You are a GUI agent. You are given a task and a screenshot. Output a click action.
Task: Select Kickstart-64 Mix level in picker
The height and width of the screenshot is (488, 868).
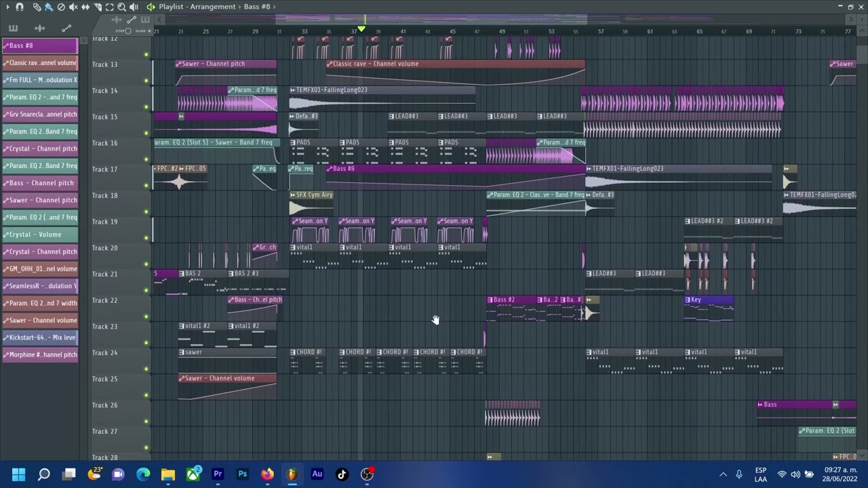click(x=39, y=338)
